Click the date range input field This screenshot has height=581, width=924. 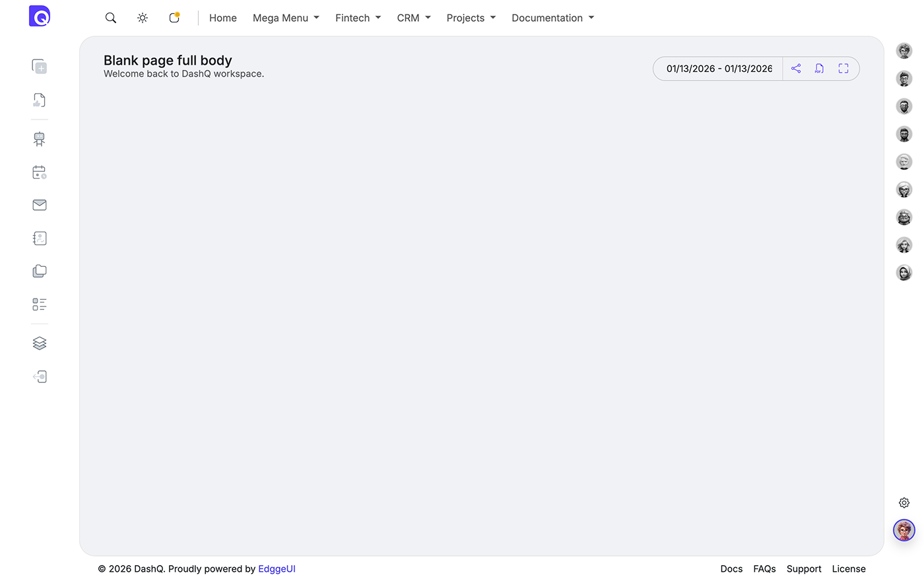click(x=719, y=69)
